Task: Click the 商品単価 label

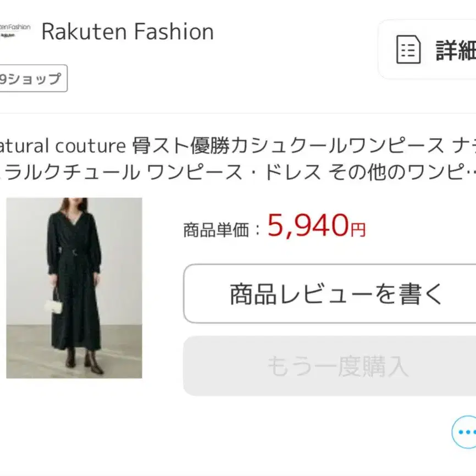Action: tap(216, 229)
